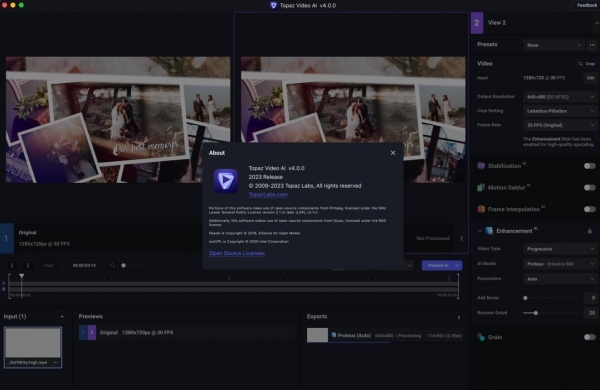
Task: Select the View 2 number badge
Action: (477, 23)
